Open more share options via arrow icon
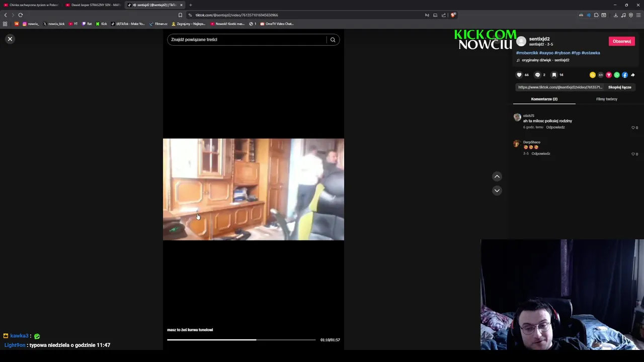This screenshot has width=644, height=362. tap(633, 75)
